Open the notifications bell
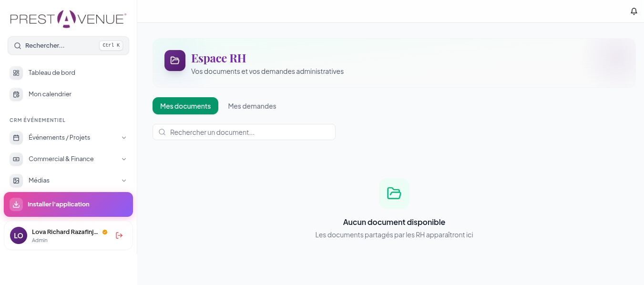The width and height of the screenshot is (644, 285). (x=634, y=11)
